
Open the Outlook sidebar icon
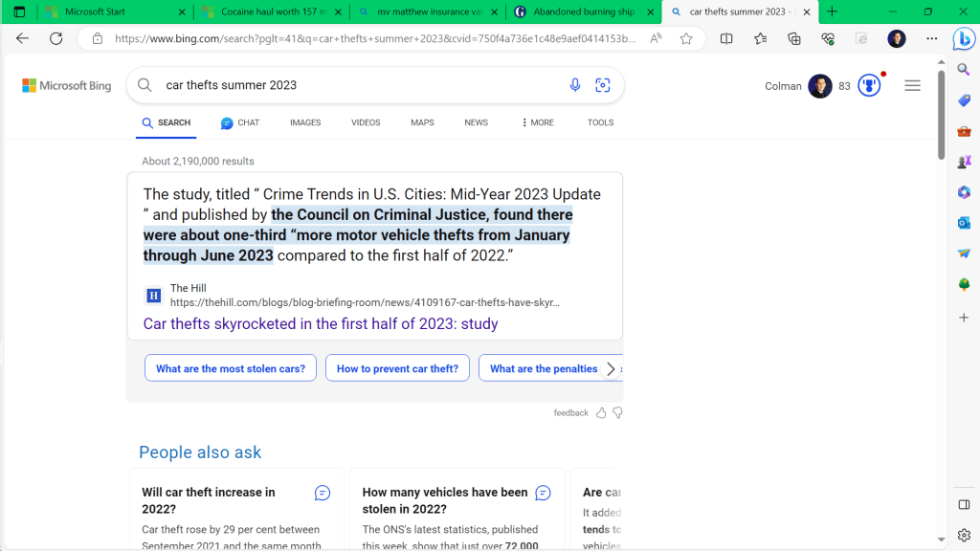964,223
